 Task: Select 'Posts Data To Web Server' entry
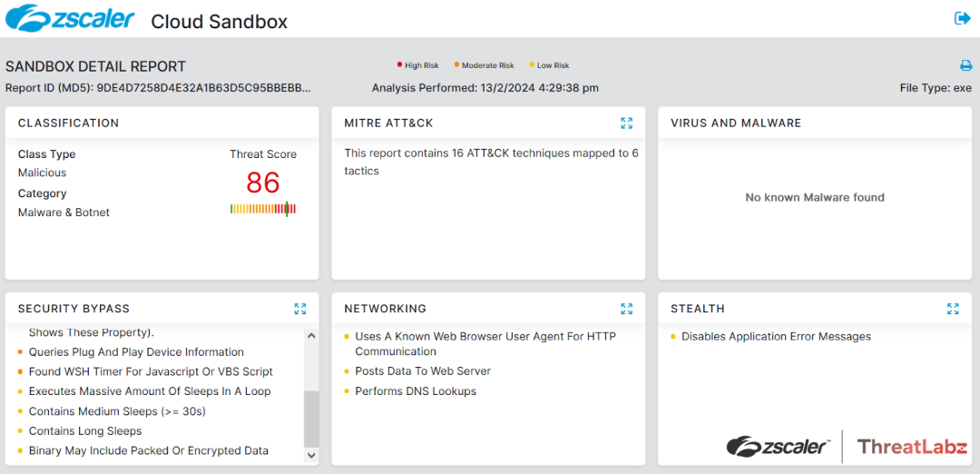coord(423,371)
